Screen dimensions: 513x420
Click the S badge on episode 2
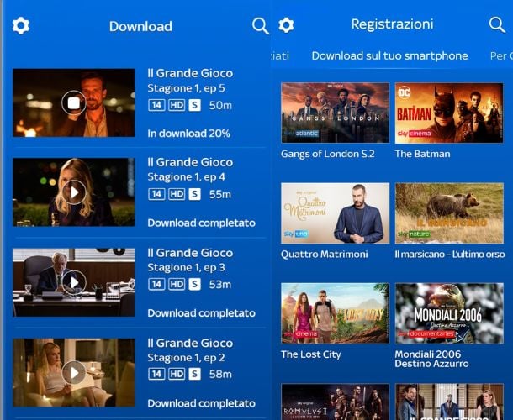click(x=194, y=374)
